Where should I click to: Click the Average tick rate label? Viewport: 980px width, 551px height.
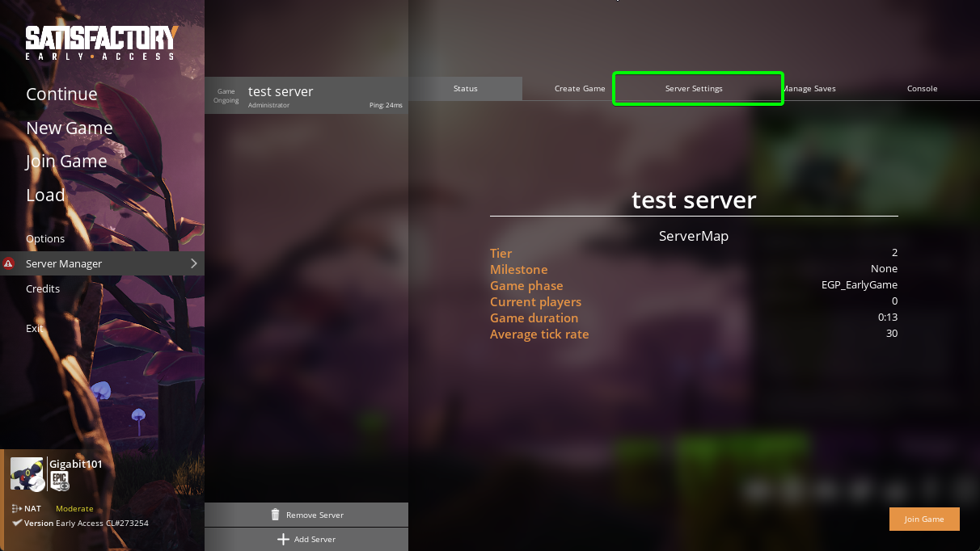point(539,334)
